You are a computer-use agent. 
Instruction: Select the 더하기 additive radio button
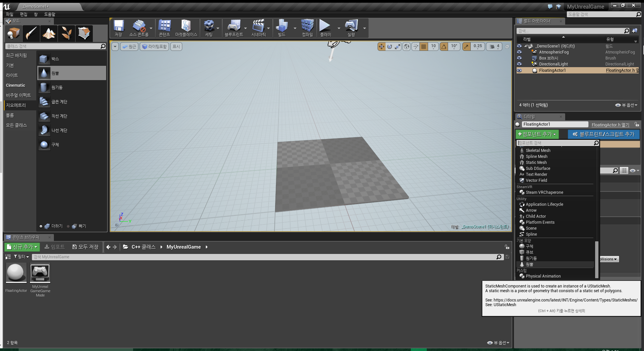[41, 226]
